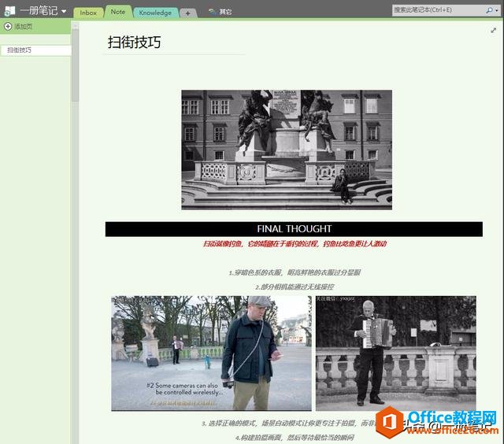Click the tip line starting with 2.

coord(295,287)
